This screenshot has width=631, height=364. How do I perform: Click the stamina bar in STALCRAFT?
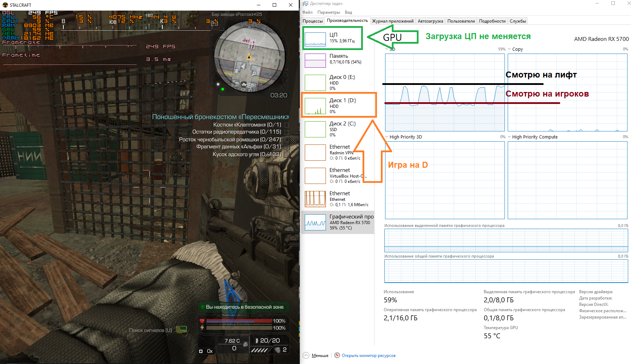point(239,328)
